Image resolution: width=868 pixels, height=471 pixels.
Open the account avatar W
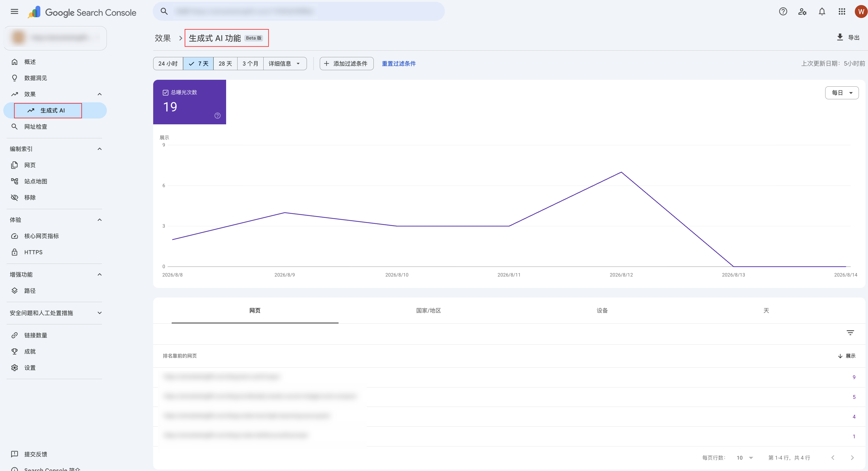click(861, 12)
